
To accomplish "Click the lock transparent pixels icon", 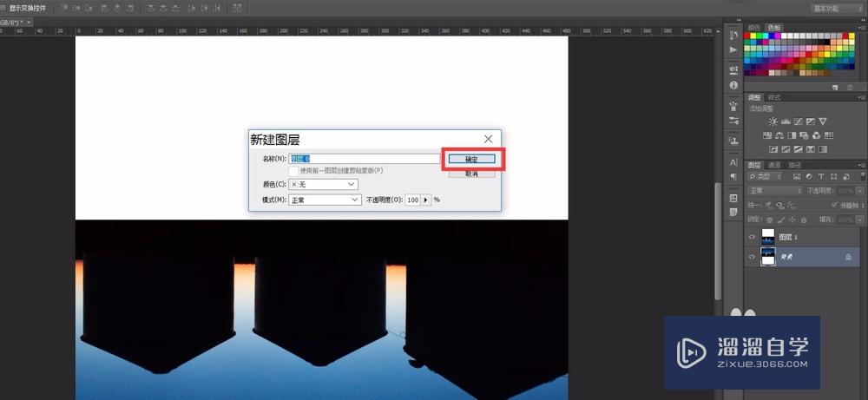I will pos(769,220).
